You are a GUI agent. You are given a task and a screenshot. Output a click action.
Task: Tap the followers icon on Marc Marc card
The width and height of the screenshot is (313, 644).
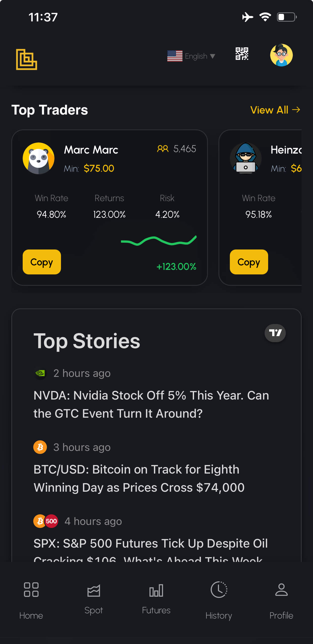tap(163, 149)
